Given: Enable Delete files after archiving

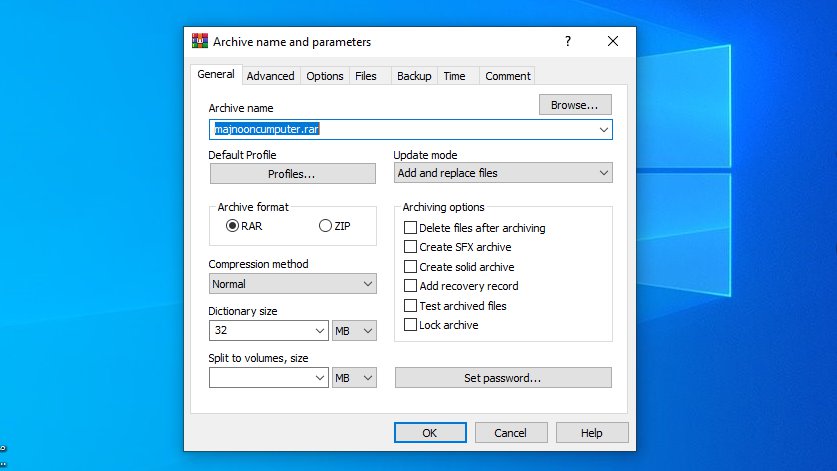Looking at the screenshot, I should pyautogui.click(x=410, y=228).
